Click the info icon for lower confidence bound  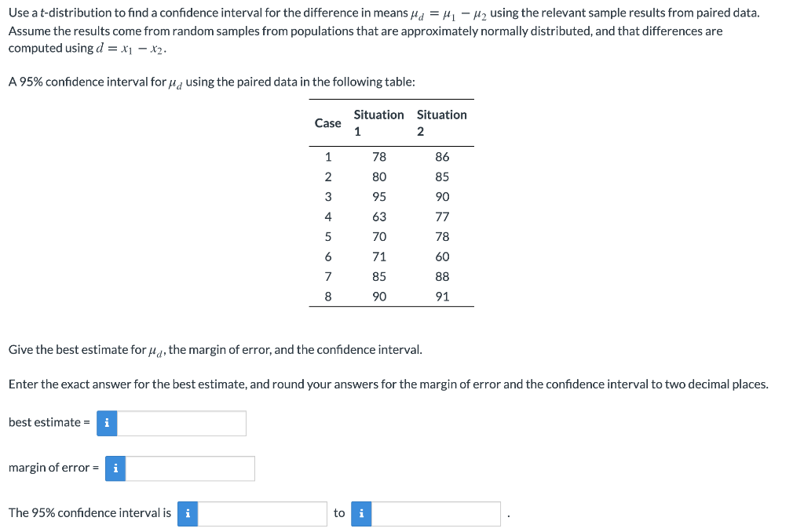click(x=188, y=513)
